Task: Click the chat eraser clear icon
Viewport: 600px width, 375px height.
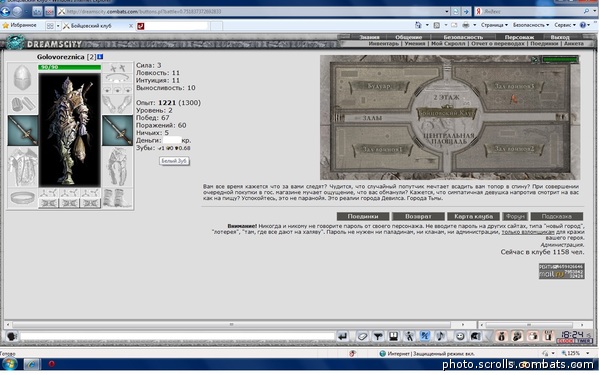Action: click(362, 336)
